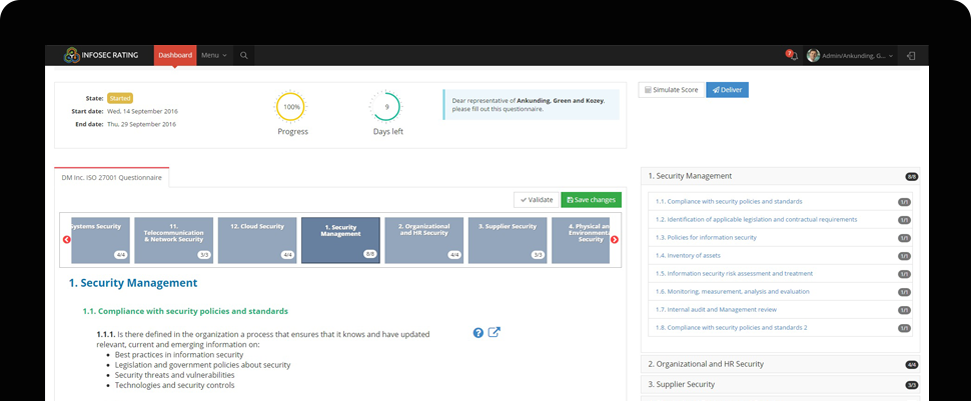Image resolution: width=971 pixels, height=401 pixels.
Task: Open 1.2. Identification of applicable legislation link
Action: tap(756, 220)
